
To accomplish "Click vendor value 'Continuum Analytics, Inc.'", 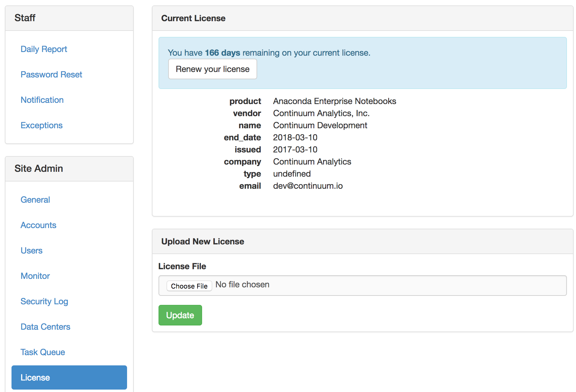I will (x=321, y=113).
